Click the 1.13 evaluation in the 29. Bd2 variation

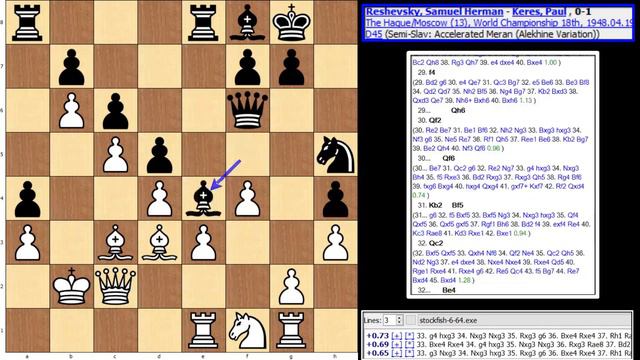pos(526,100)
